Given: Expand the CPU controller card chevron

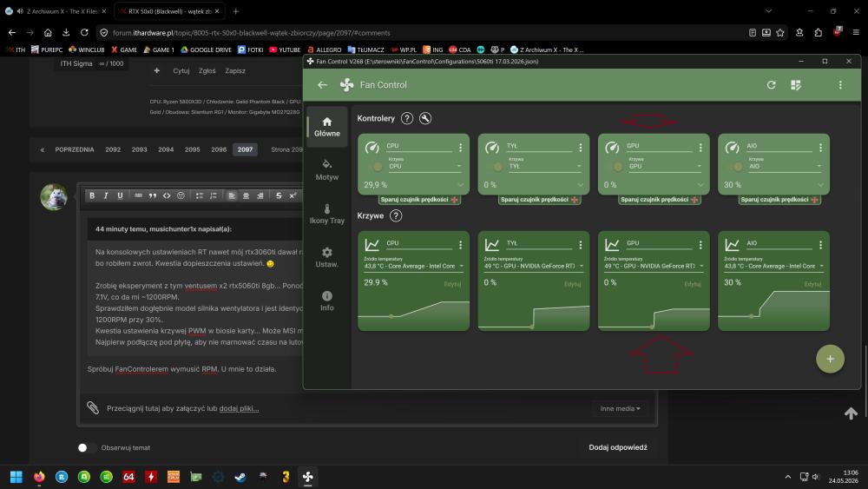Looking at the screenshot, I should tap(461, 185).
